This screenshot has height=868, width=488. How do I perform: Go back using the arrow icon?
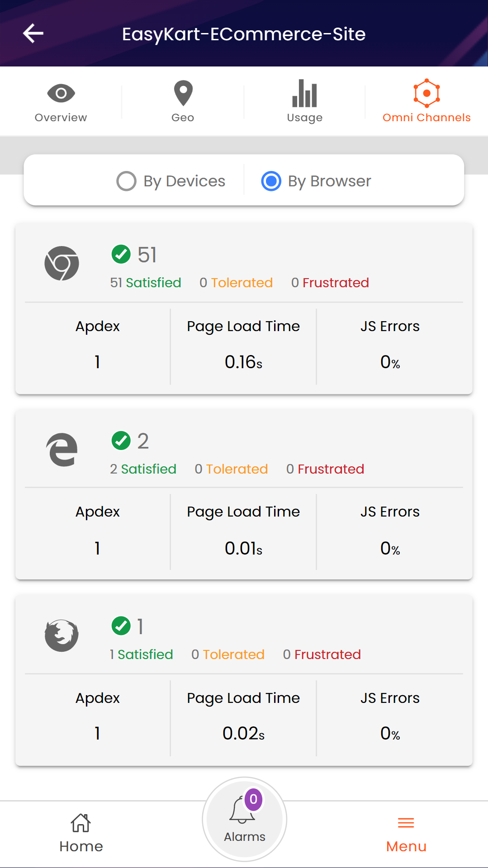33,33
